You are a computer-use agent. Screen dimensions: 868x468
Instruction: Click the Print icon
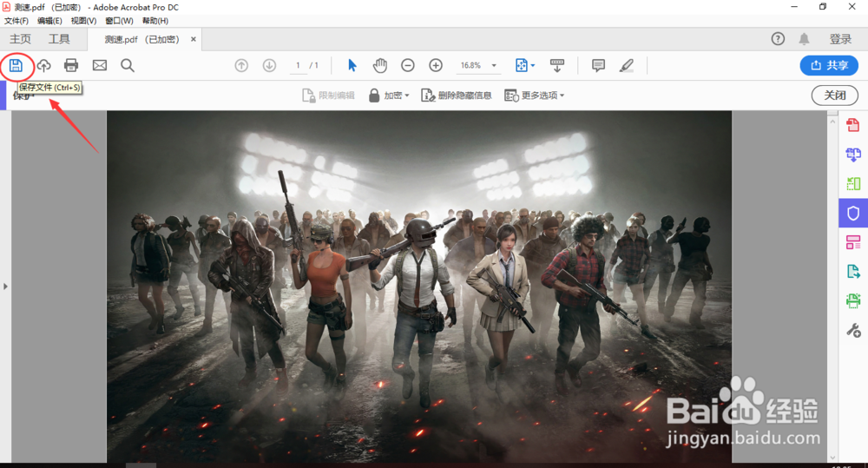(x=71, y=65)
